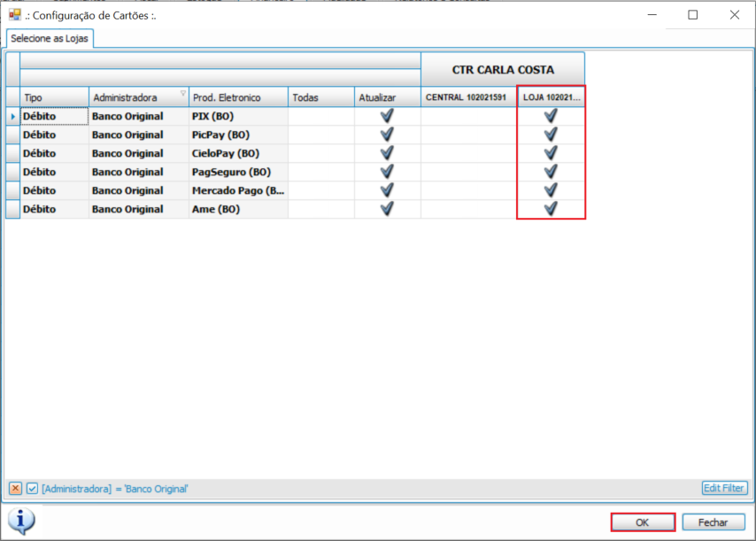This screenshot has width=756, height=541.
Task: Select the Ame (BO) row header
Action: tap(13, 209)
